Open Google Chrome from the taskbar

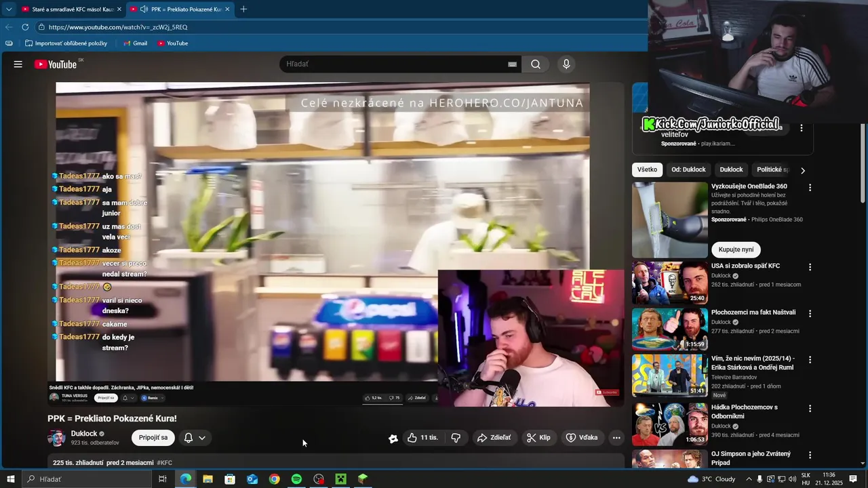[274, 479]
